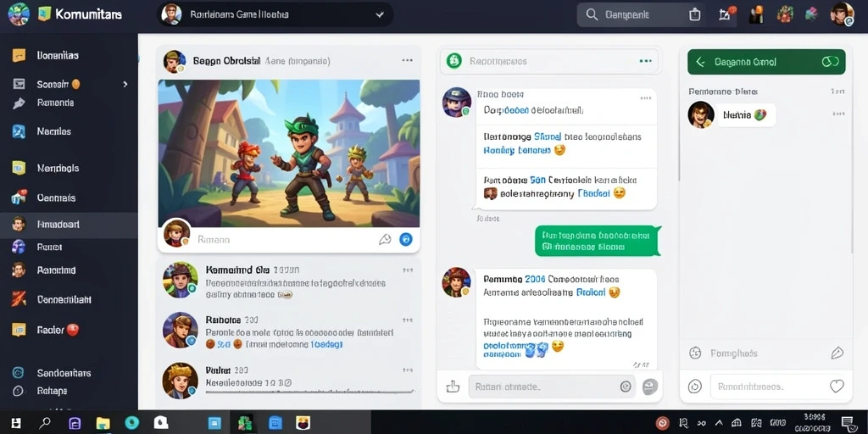Open the three-dot menu next to 'Nemie'
The image size is (868, 434).
(x=839, y=114)
